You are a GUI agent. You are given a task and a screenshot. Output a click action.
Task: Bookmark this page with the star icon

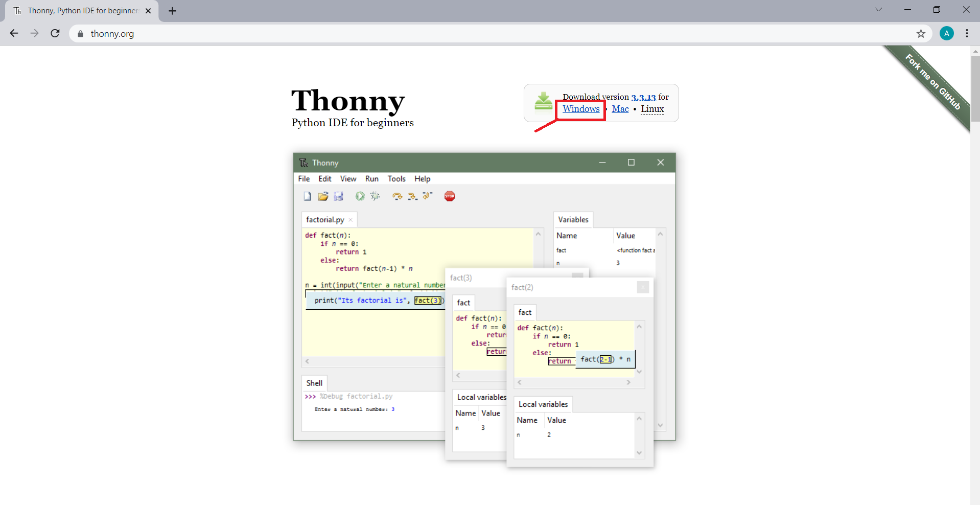coord(921,34)
